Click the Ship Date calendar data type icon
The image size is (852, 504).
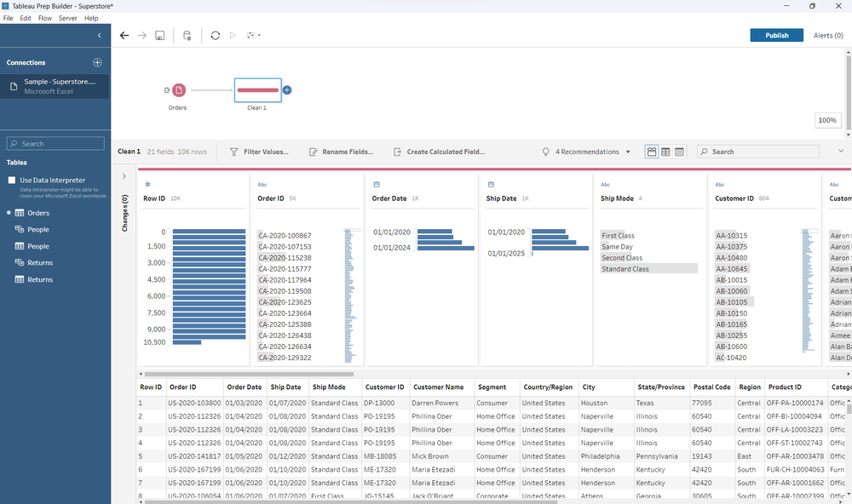tap(491, 185)
